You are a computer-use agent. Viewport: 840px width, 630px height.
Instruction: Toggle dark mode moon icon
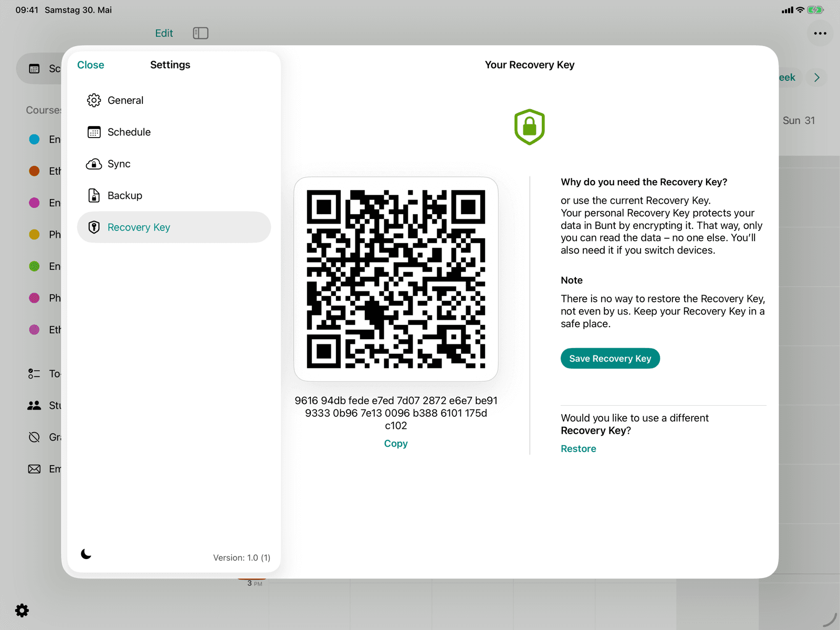point(86,554)
